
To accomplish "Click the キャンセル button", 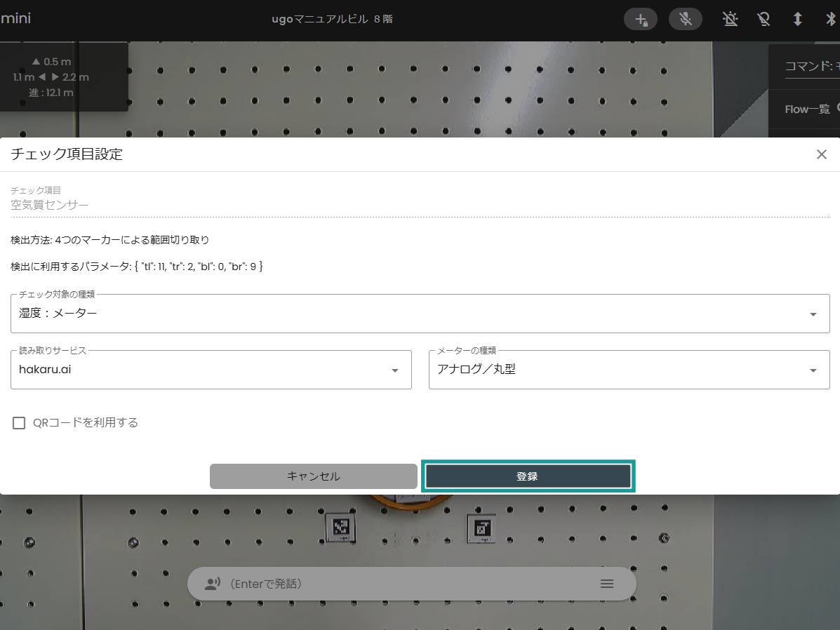I will coord(313,476).
